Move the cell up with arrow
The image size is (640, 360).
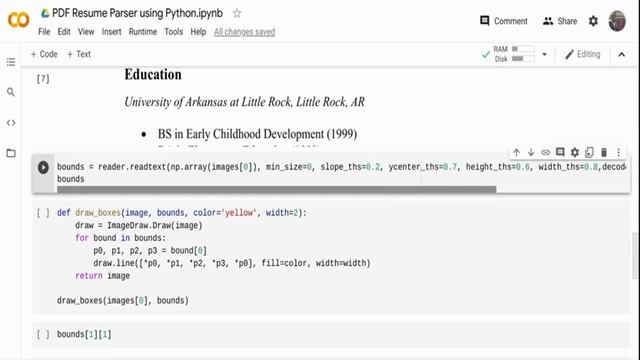516,153
